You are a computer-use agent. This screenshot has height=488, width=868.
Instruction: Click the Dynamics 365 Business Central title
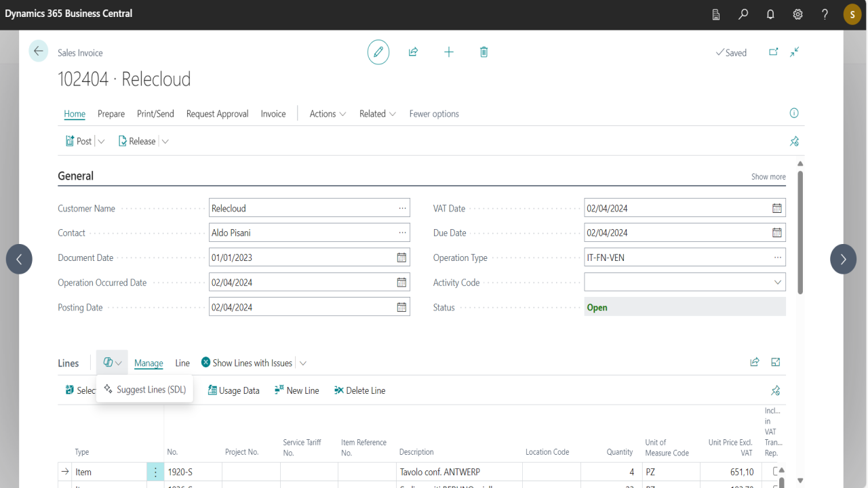(68, 14)
